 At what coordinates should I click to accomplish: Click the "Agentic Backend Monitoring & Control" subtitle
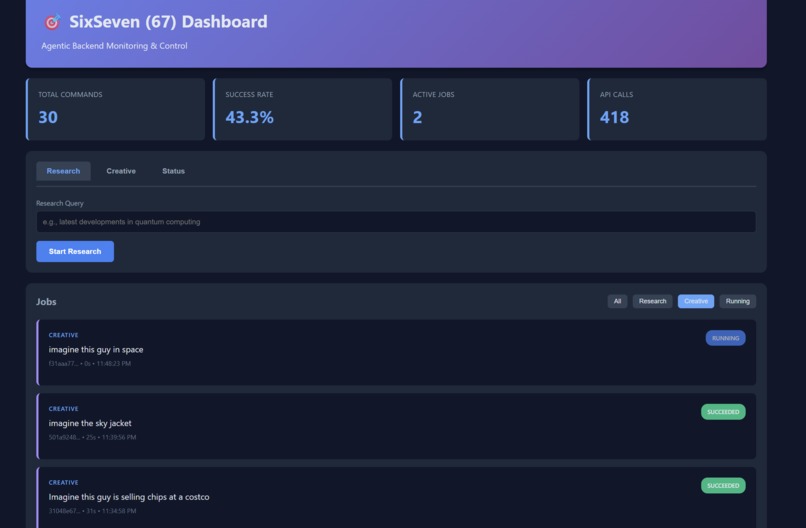[x=114, y=46]
